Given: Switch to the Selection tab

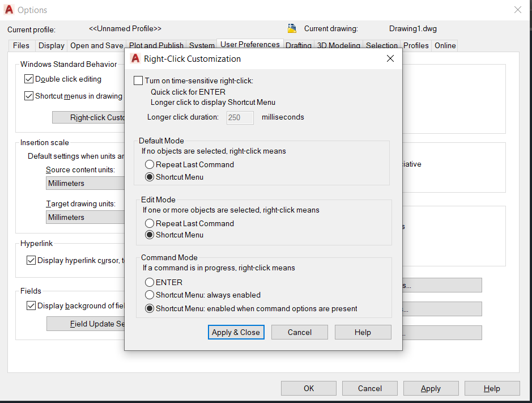Looking at the screenshot, I should click(382, 45).
